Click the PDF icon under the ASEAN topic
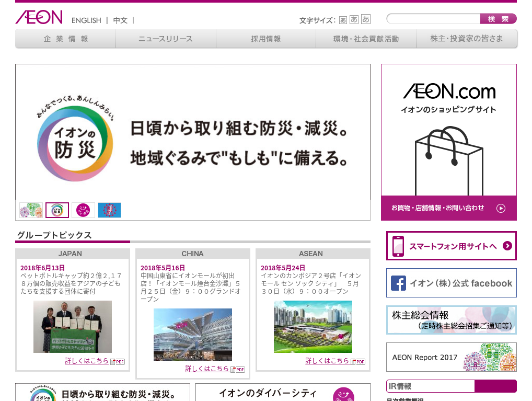This screenshot has width=532, height=401. pos(358,362)
